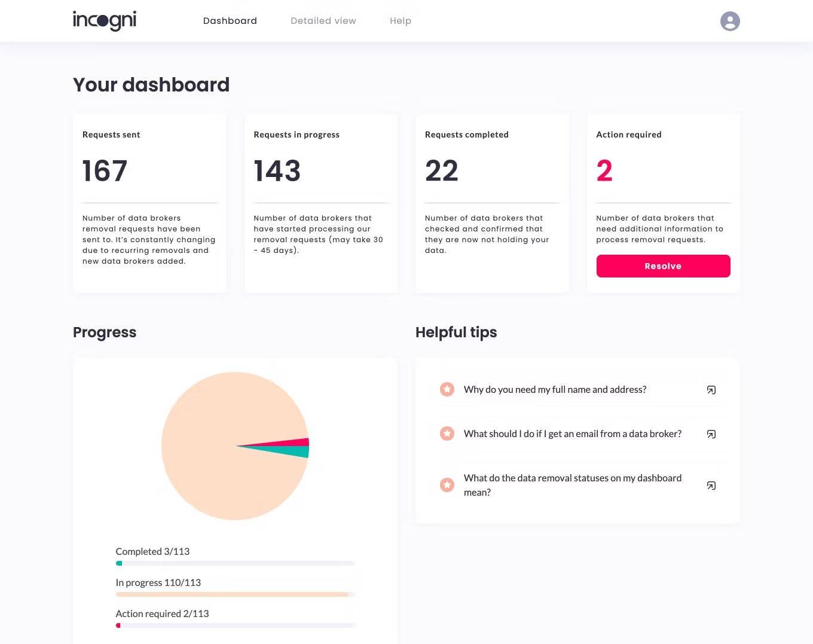Click the In progress 110/113 progress bar
The width and height of the screenshot is (813, 644).
(x=236, y=594)
